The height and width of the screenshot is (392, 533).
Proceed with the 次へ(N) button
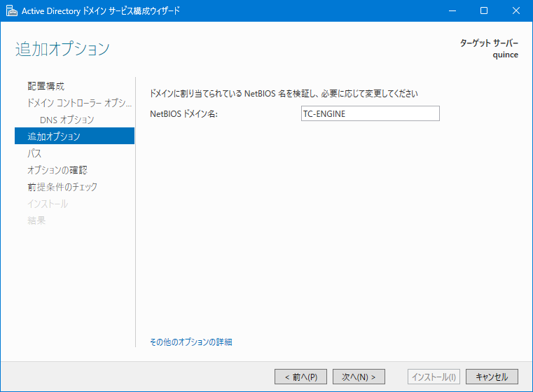pyautogui.click(x=359, y=377)
